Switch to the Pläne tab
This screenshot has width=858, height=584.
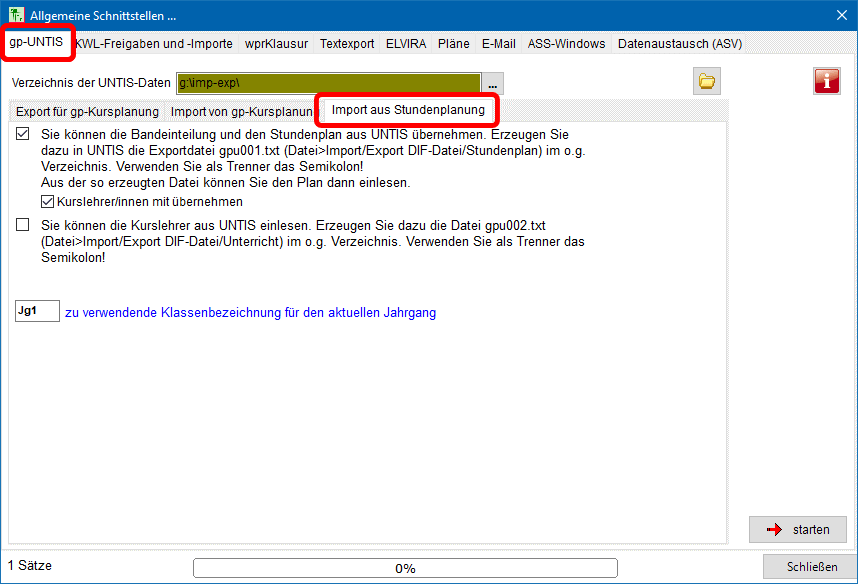(x=453, y=44)
